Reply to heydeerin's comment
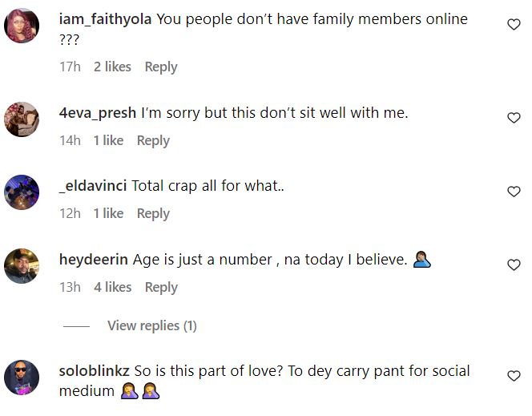The image size is (532, 416). (161, 287)
